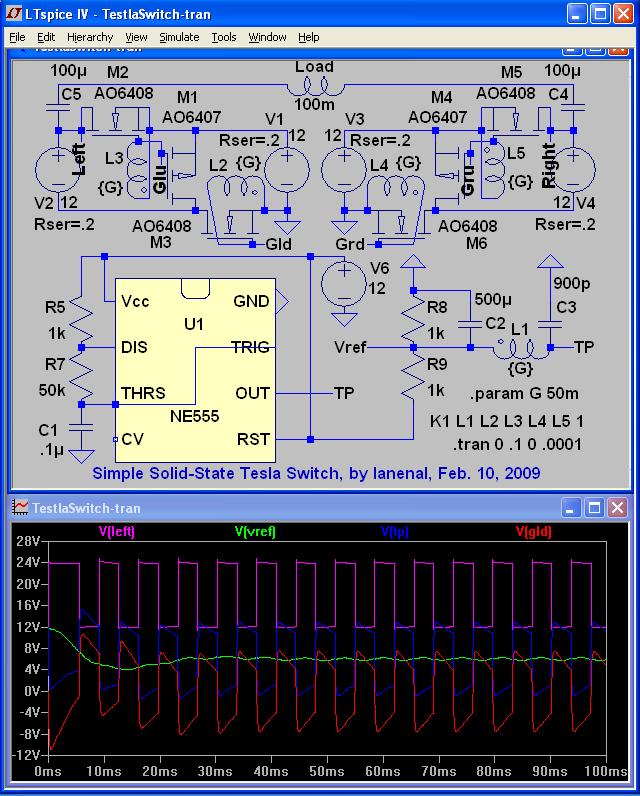Open the Simulate menu
The height and width of the screenshot is (796, 640).
coord(179,37)
